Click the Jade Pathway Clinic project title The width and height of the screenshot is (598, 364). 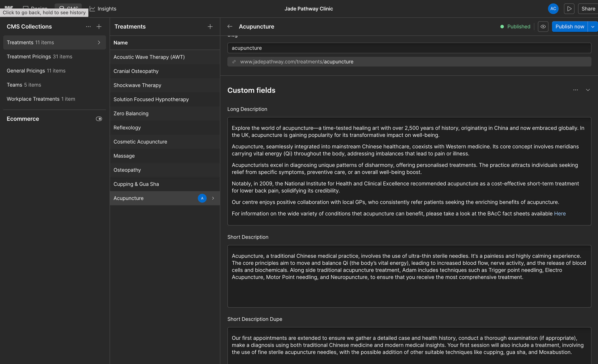click(x=309, y=9)
